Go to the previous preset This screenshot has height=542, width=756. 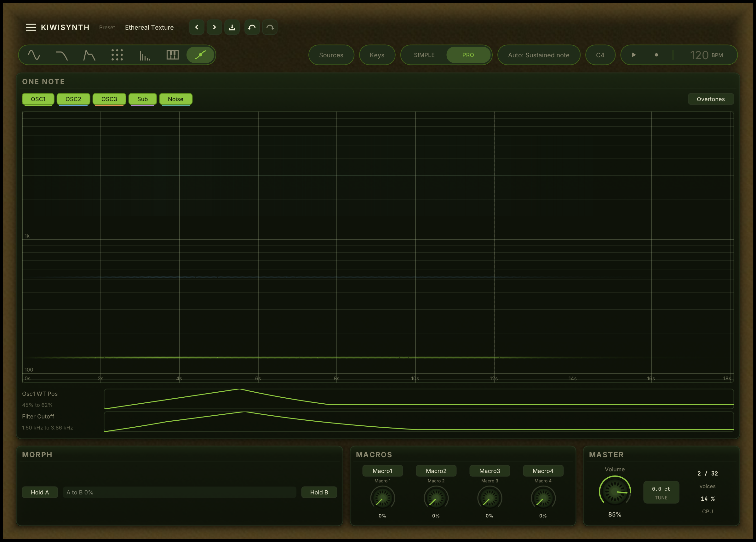tap(197, 27)
